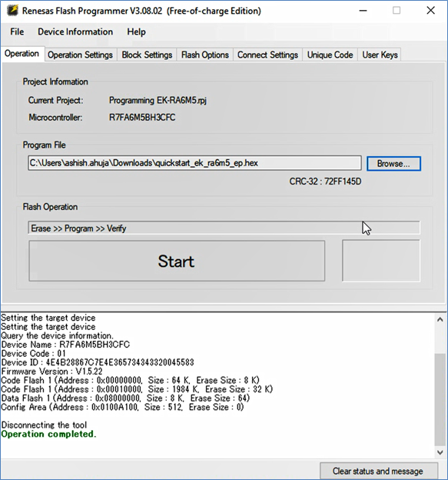Click the Microcontroller value R7FA6M5BH3CFC
The image size is (448, 480).
click(142, 117)
